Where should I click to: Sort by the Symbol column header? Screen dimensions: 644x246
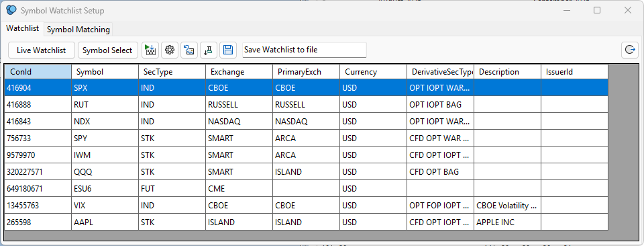(105, 72)
